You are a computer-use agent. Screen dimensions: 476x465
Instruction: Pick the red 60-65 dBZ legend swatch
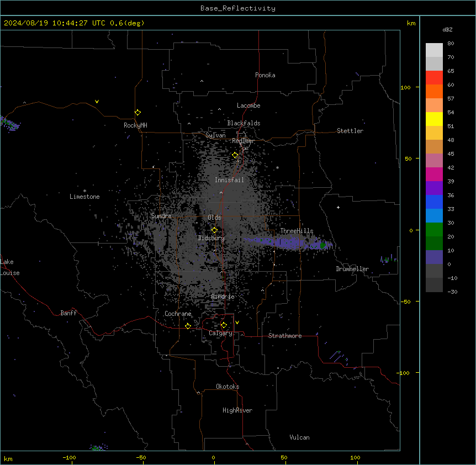click(x=434, y=77)
